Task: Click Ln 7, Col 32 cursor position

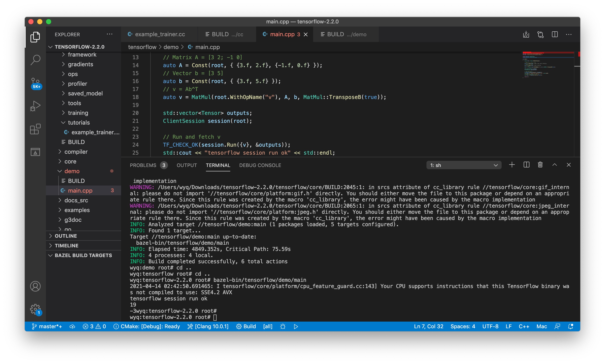Action: click(x=429, y=326)
